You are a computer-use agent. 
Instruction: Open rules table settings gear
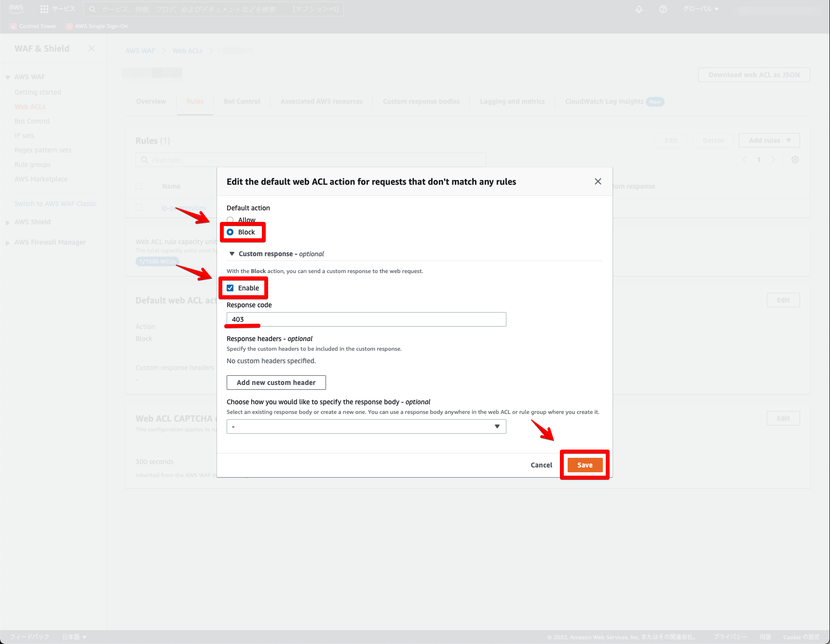point(795,160)
